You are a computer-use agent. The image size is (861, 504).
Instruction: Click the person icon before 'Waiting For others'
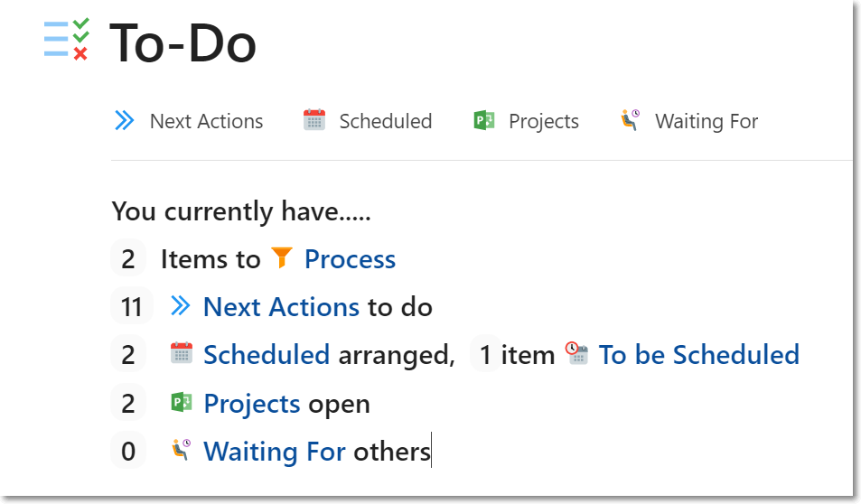(x=182, y=450)
